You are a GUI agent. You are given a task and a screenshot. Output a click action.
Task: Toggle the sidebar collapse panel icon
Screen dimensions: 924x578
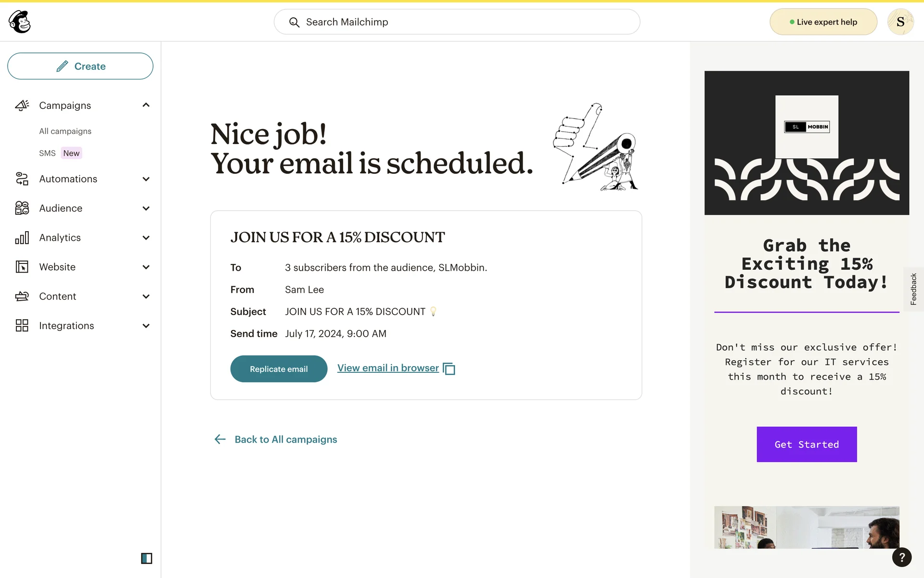[146, 558]
